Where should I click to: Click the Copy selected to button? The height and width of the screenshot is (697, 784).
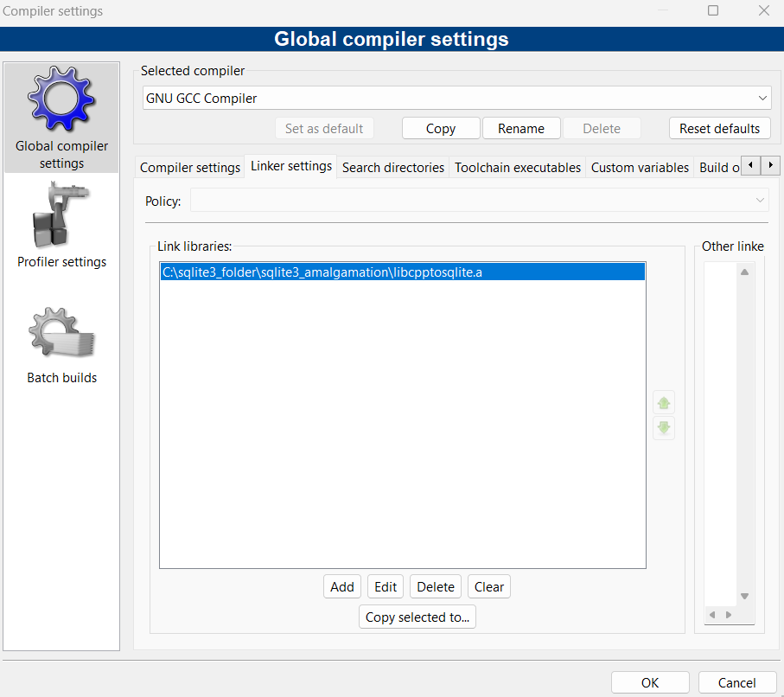click(417, 617)
